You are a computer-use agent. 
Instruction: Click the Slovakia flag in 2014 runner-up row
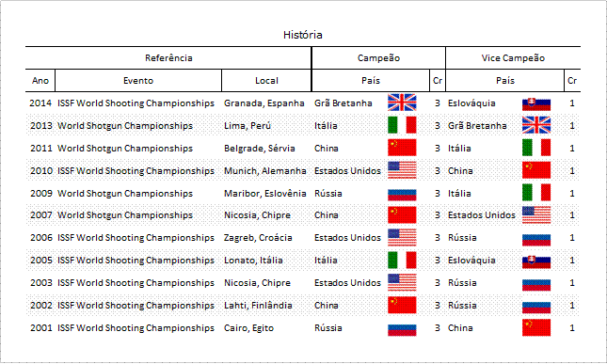pyautogui.click(x=536, y=103)
